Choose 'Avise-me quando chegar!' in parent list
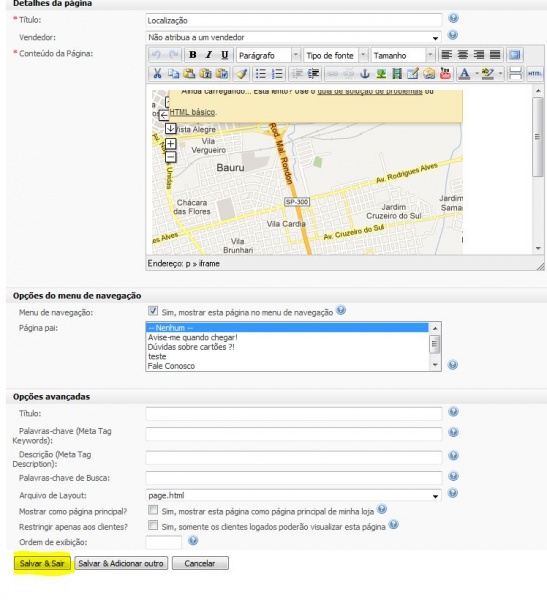Screen dimensions: 547x600 click(193, 337)
